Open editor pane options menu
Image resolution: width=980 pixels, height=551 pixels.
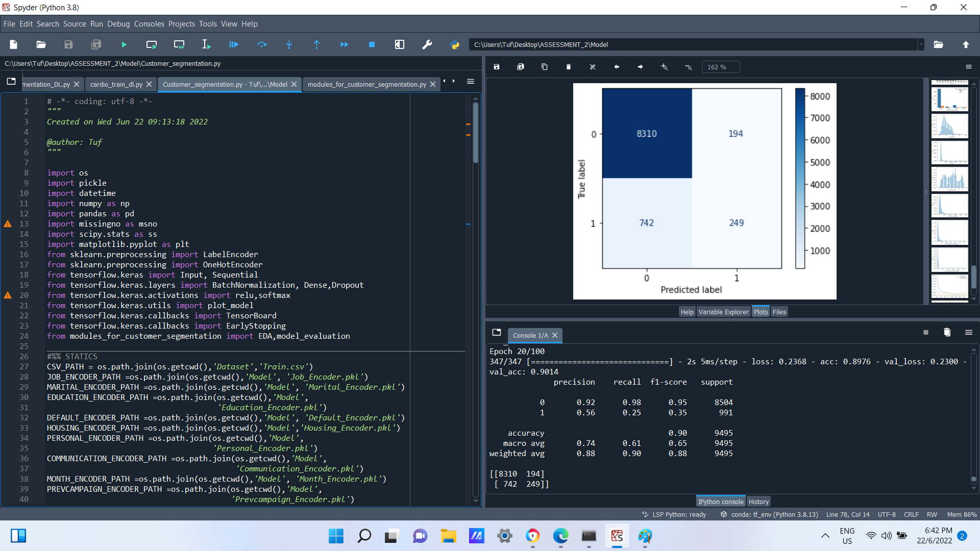pos(471,82)
